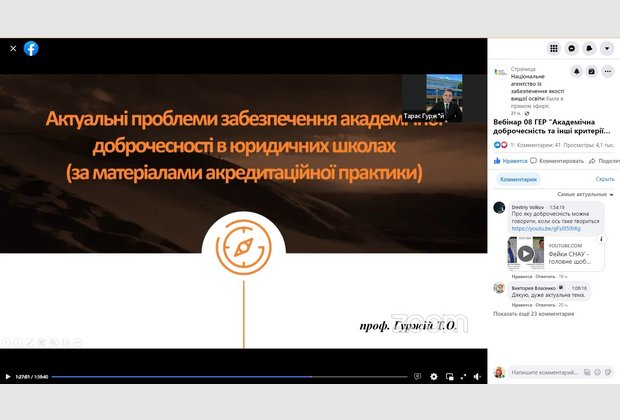Expand the account dropdown arrow

[x=607, y=48]
